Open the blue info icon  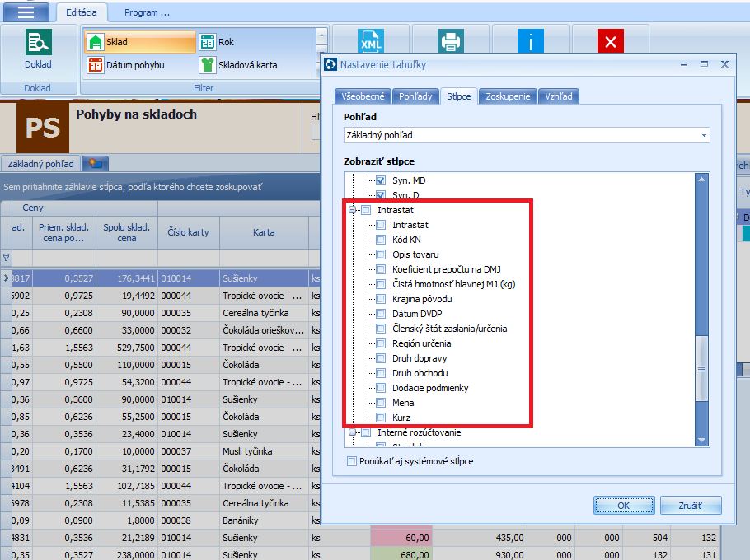[x=531, y=41]
